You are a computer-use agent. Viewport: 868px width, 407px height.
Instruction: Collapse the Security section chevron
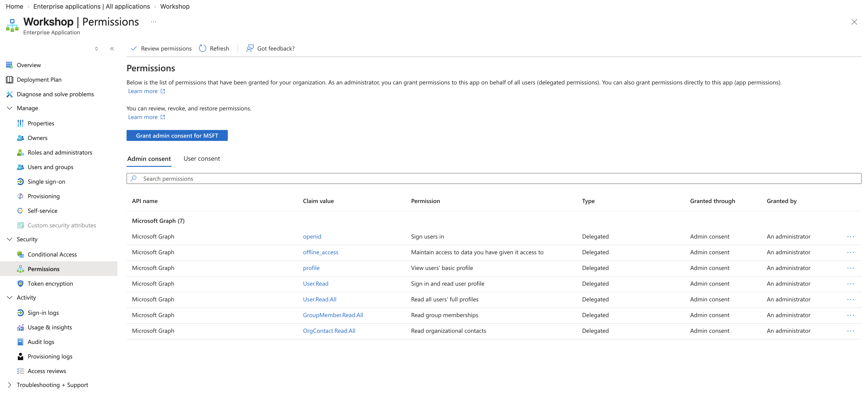coord(9,239)
